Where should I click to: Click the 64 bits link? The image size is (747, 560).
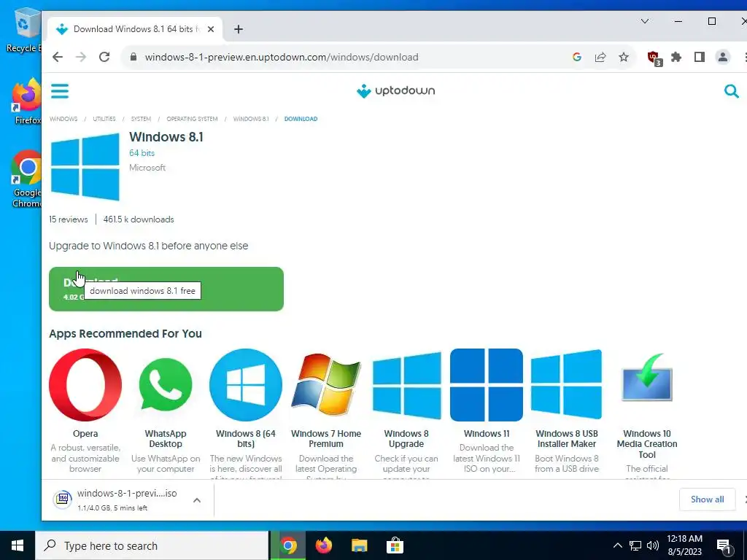click(142, 153)
